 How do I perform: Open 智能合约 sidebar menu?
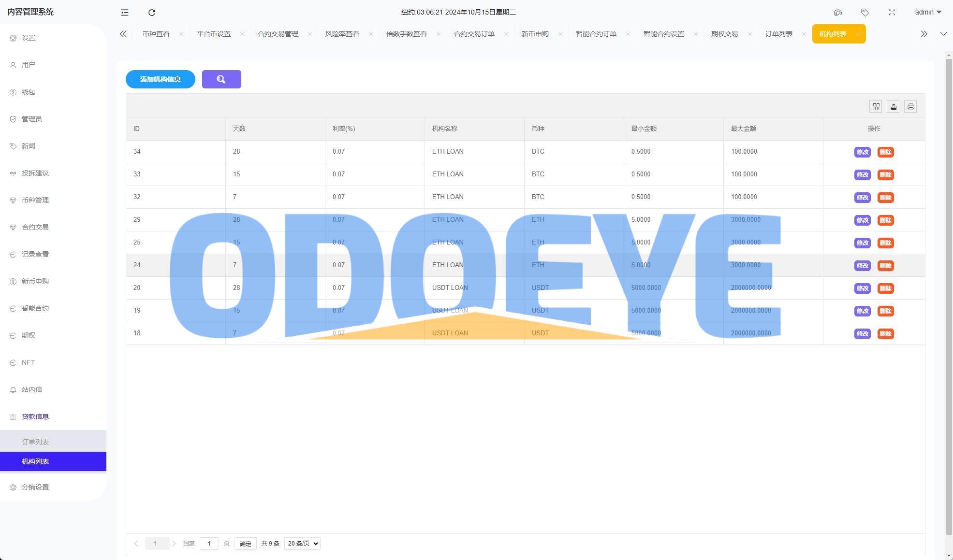click(53, 308)
